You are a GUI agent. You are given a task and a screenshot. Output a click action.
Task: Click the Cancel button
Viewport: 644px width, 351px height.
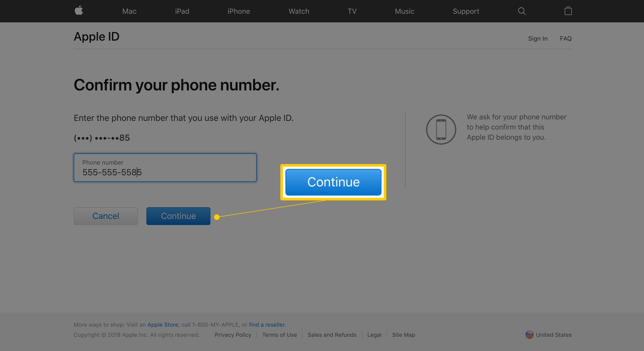[105, 216]
